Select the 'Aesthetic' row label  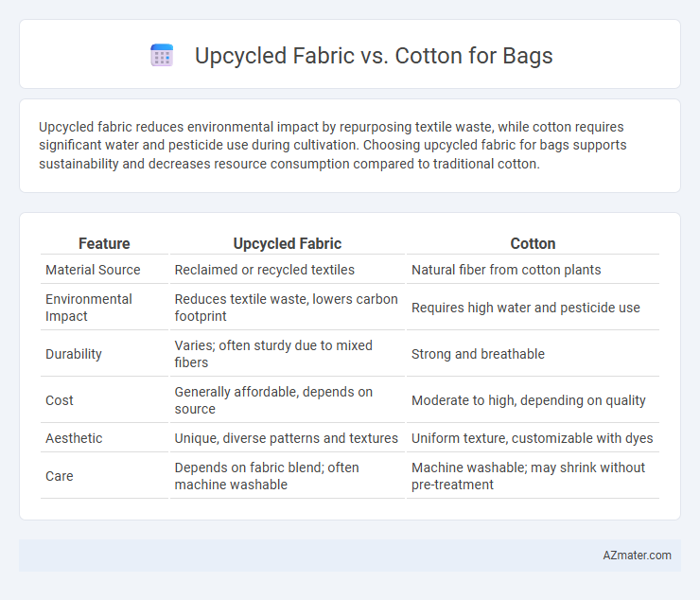coord(74,438)
